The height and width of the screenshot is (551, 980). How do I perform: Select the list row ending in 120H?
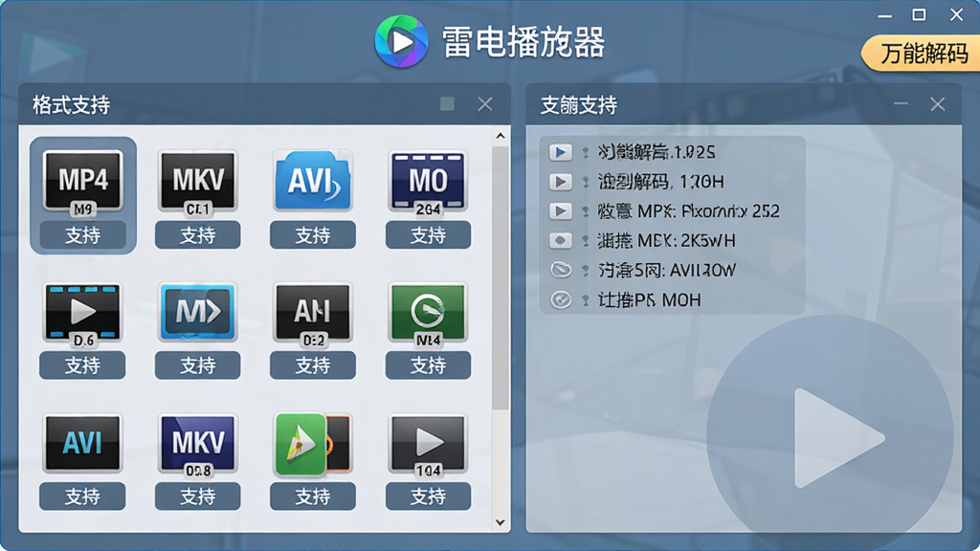pyautogui.click(x=673, y=182)
